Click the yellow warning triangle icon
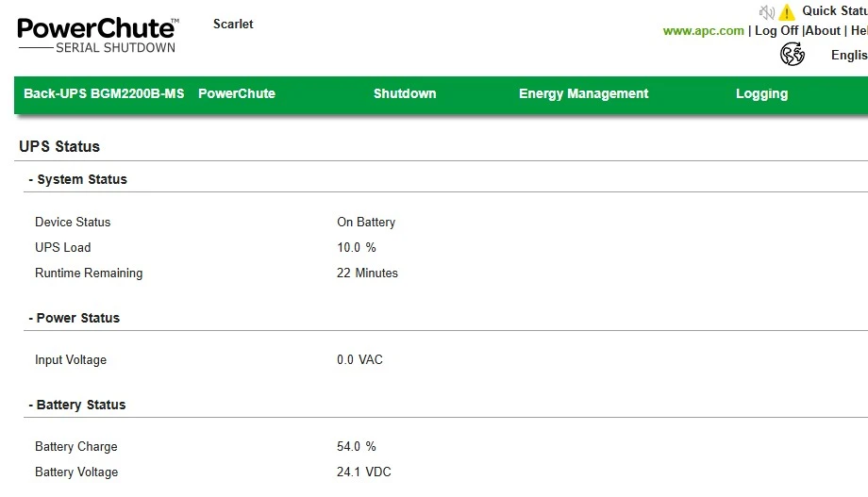 (x=787, y=12)
